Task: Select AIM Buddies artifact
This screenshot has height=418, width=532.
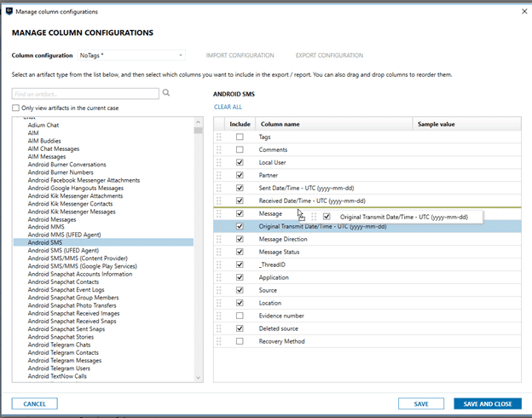Action: tap(44, 141)
